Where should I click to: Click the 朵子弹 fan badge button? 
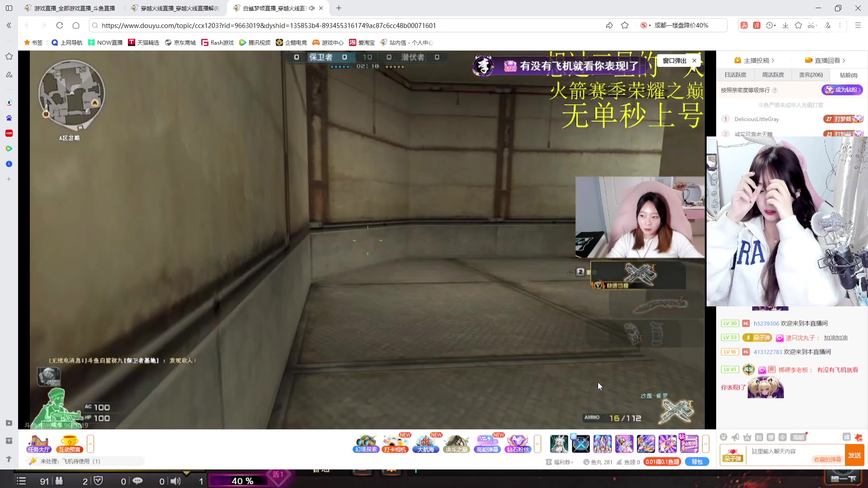732,455
